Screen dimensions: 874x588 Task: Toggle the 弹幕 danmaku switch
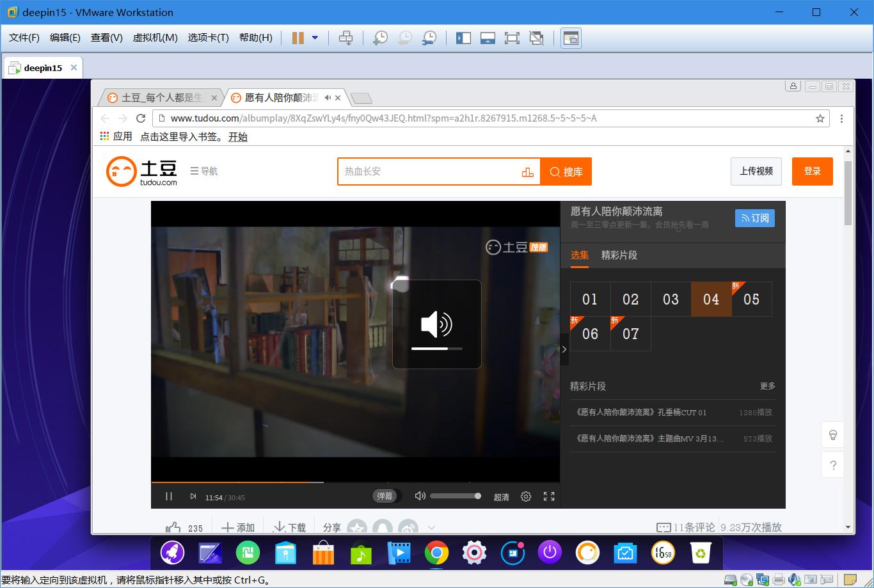pos(386,496)
